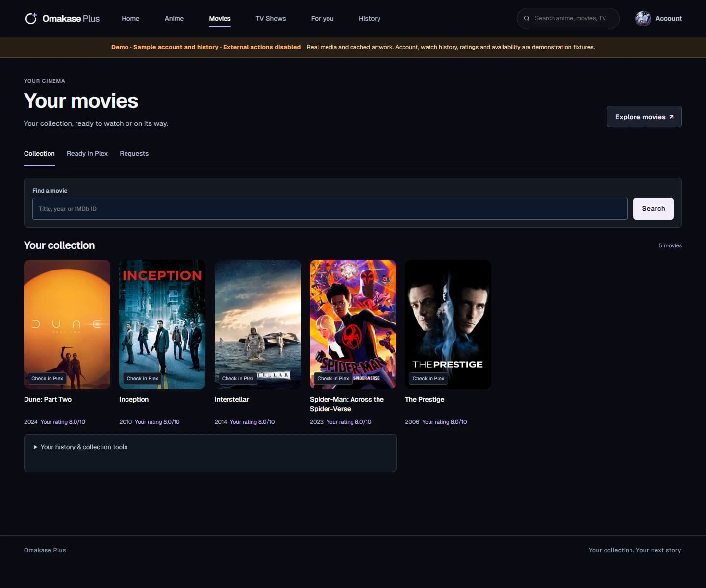Open the Interstellar poster thumbnail

pos(258,324)
